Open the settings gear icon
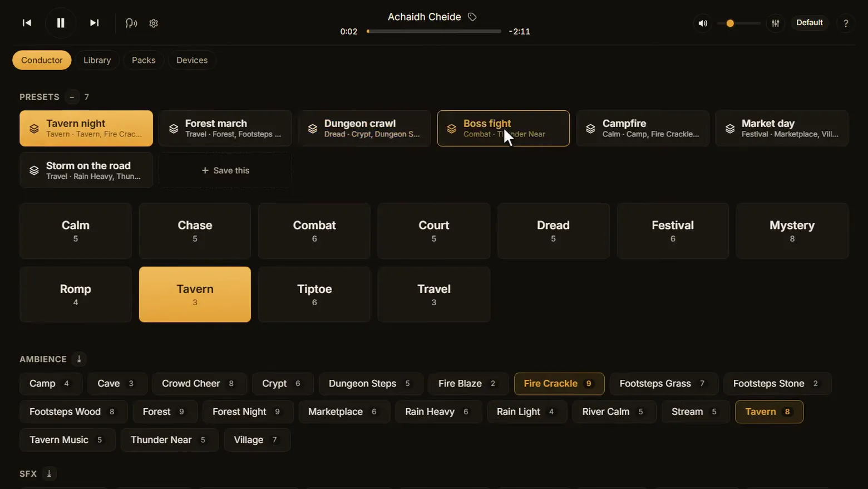Viewport: 868px width, 489px height. (154, 23)
